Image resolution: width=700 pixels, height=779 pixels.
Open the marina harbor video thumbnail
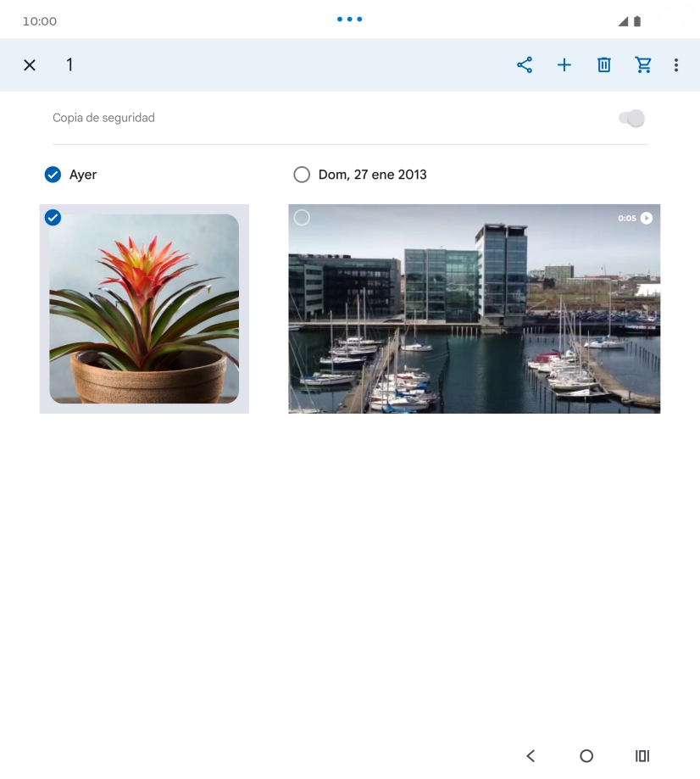[475, 309]
